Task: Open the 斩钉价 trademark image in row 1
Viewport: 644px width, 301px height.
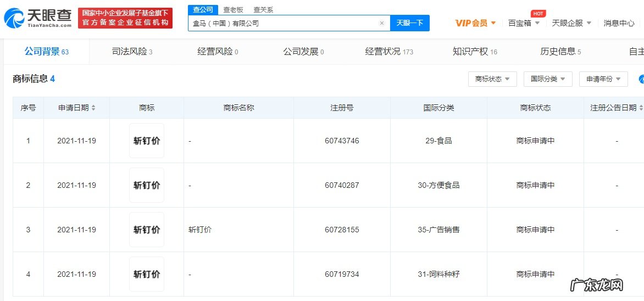Action: (x=147, y=141)
